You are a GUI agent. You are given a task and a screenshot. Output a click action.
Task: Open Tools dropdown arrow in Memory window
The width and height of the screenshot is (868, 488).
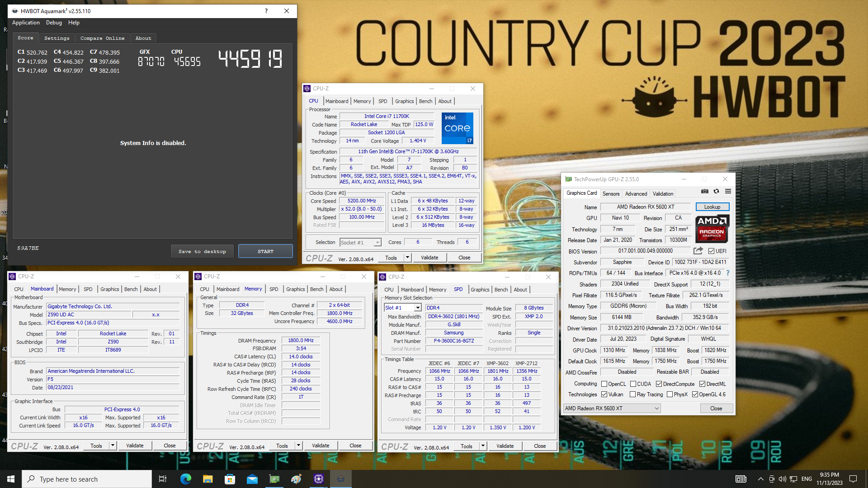298,446
